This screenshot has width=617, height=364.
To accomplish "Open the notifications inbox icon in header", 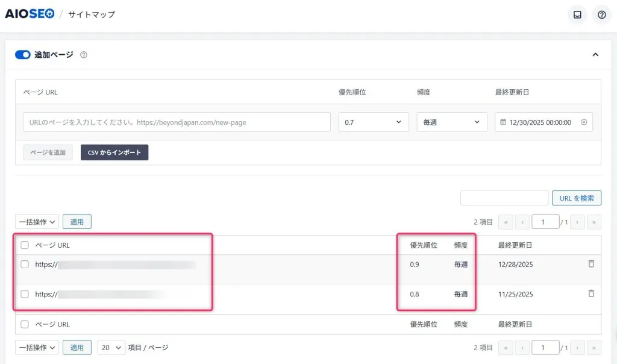I will [x=577, y=15].
